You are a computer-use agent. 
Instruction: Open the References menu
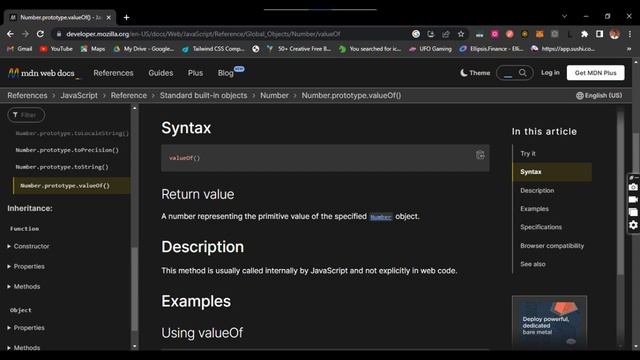(x=113, y=73)
